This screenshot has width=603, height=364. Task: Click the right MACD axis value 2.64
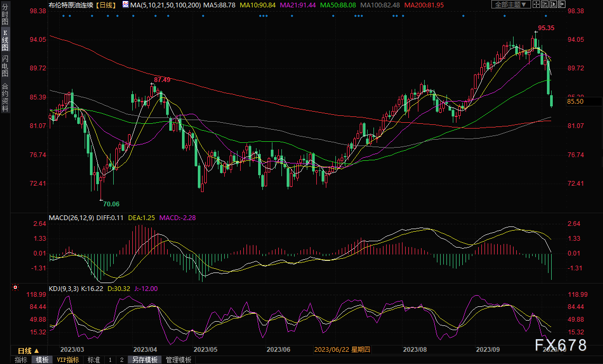[574, 224]
